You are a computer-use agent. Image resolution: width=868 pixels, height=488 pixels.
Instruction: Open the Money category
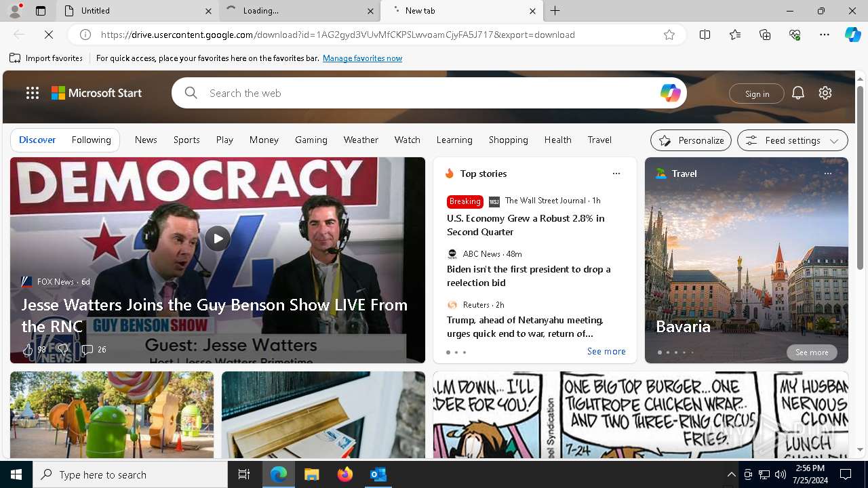pos(264,140)
